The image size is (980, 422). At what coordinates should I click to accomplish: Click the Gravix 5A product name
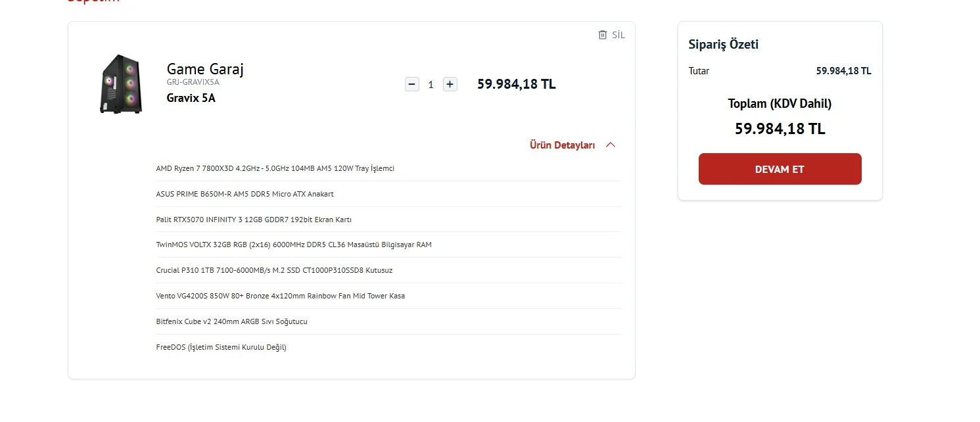click(x=191, y=98)
